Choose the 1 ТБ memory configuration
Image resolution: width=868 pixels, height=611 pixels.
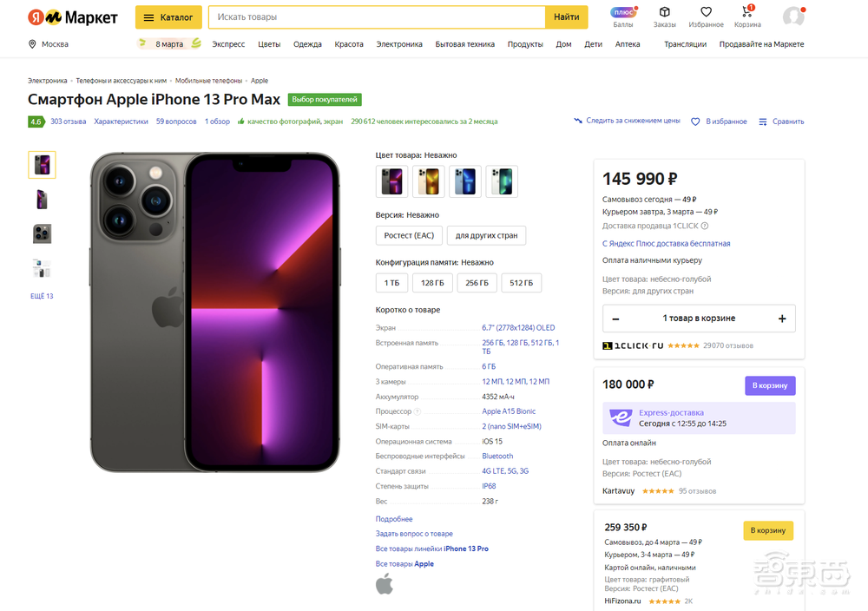coord(392,283)
